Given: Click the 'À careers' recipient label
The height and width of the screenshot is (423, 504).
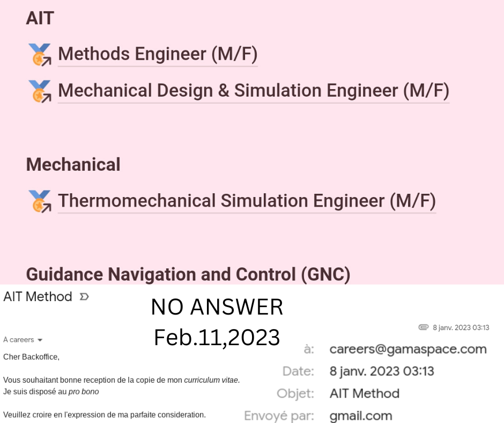Looking at the screenshot, I should click(19, 340).
